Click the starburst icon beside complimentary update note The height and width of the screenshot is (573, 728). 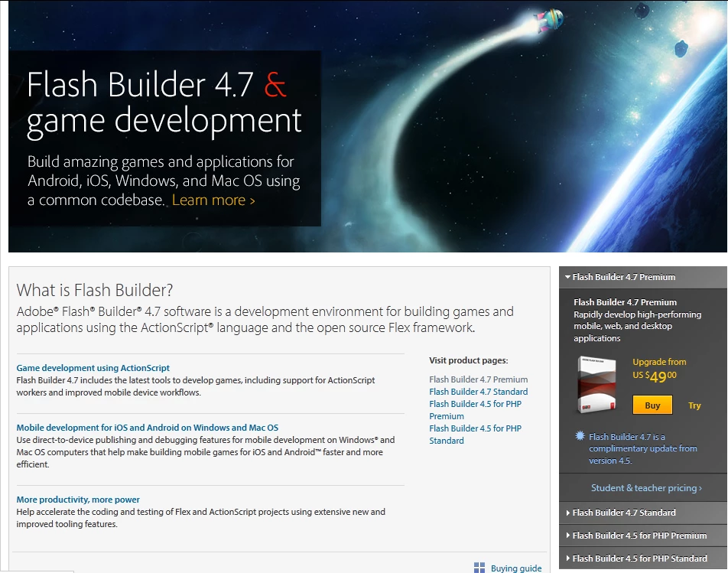[x=580, y=435]
